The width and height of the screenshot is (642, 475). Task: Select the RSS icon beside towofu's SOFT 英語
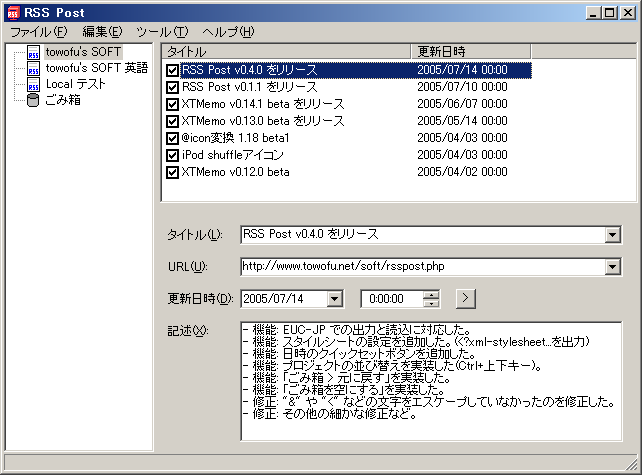(34, 68)
